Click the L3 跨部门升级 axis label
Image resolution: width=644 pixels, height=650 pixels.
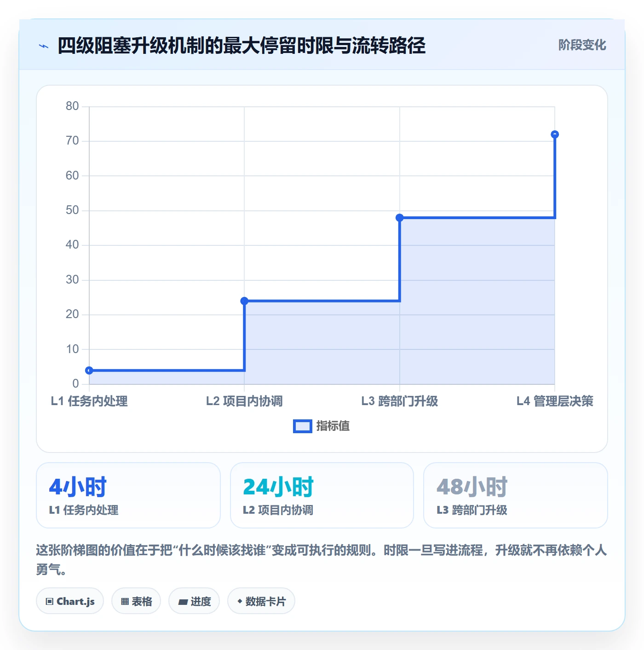click(400, 401)
